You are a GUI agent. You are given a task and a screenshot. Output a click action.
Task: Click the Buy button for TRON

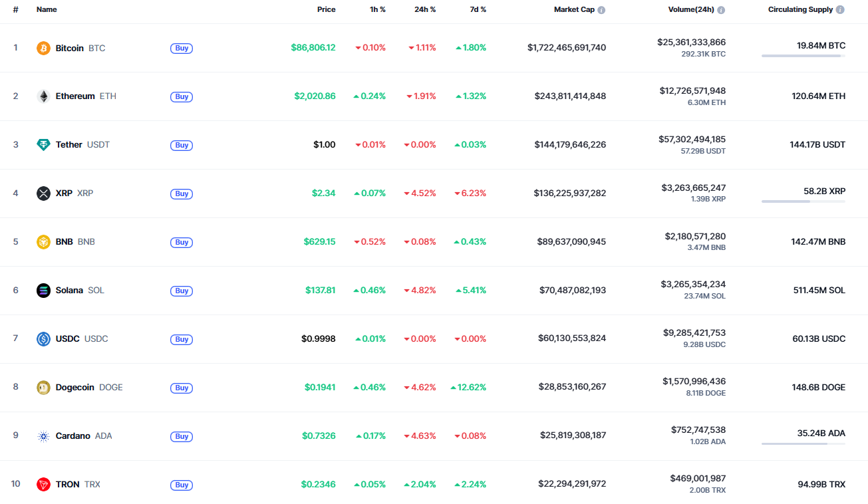pos(182,485)
